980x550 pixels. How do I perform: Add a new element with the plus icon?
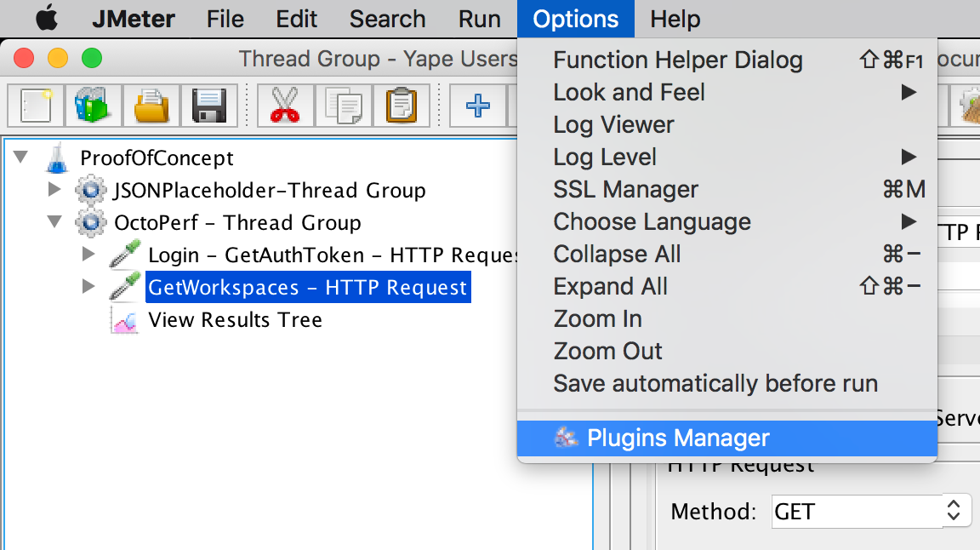[477, 106]
